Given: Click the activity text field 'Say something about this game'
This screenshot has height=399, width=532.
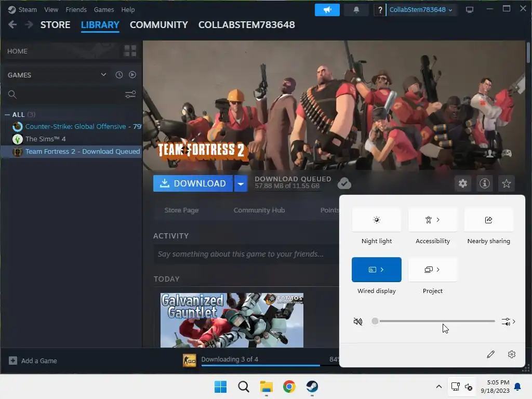Looking at the screenshot, I should [x=246, y=254].
